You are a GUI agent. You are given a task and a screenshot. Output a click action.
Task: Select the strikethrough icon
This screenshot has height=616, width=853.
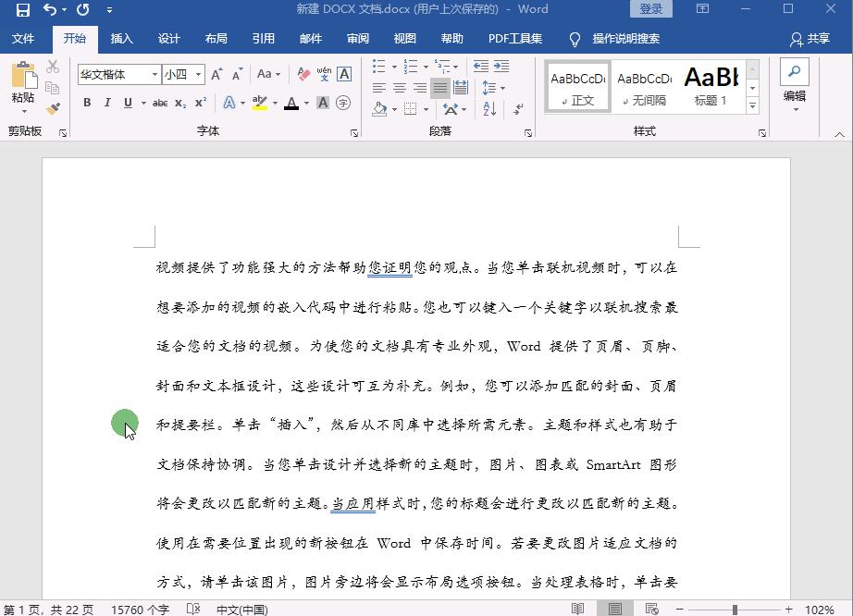160,102
